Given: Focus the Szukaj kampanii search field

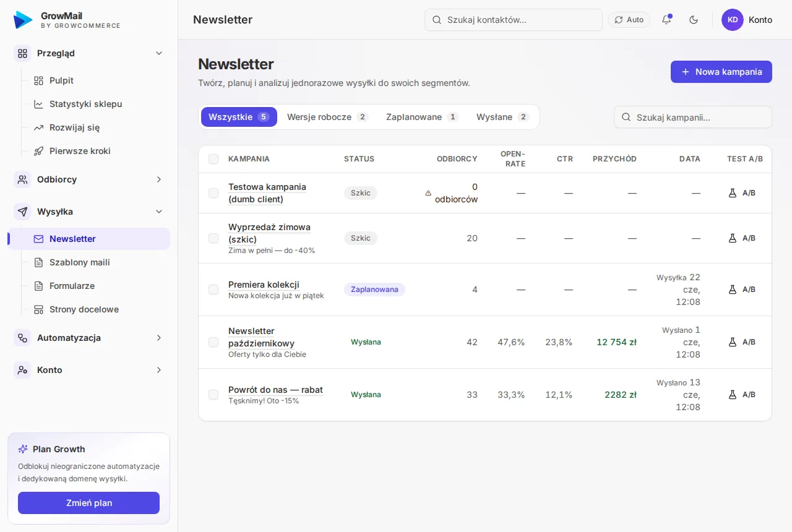Looking at the screenshot, I should 693,117.
